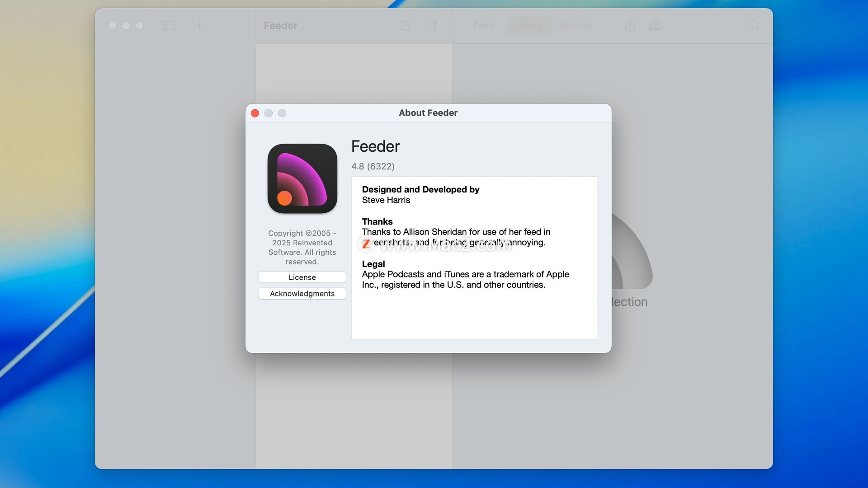Click the Feeder app icon image
The width and height of the screenshot is (868, 488).
(302, 178)
